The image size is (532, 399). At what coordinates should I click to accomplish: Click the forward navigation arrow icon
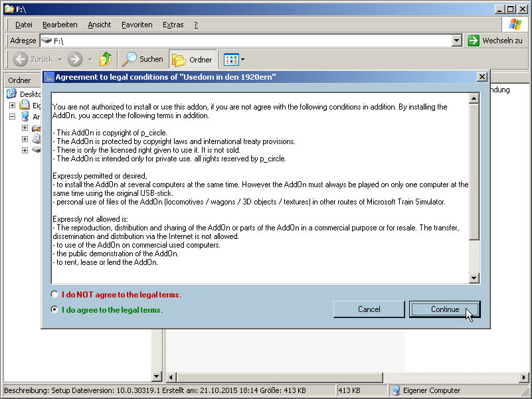tap(74, 59)
